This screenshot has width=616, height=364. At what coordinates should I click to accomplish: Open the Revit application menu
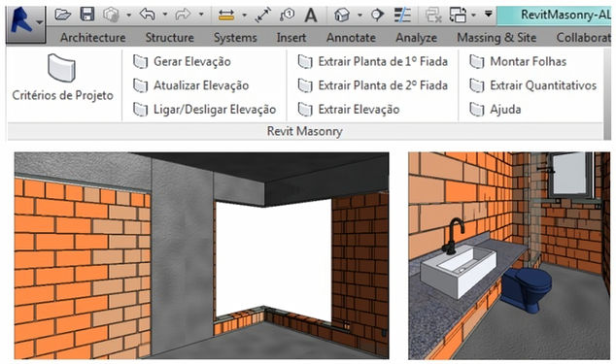[x=26, y=24]
